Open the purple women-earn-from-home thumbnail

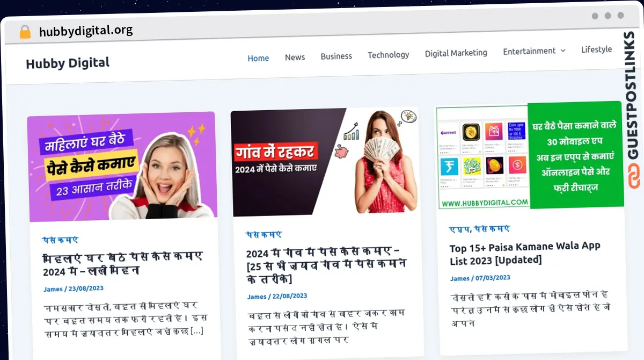click(122, 167)
